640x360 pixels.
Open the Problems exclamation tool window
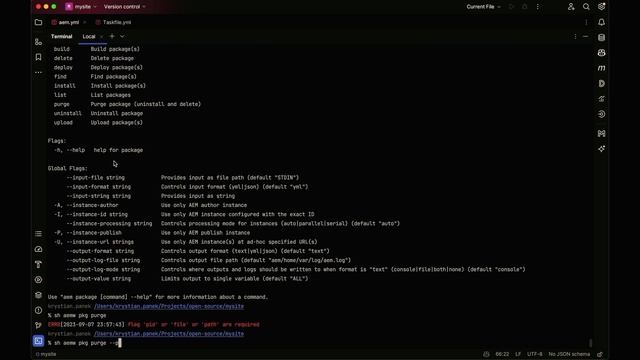tap(38, 310)
